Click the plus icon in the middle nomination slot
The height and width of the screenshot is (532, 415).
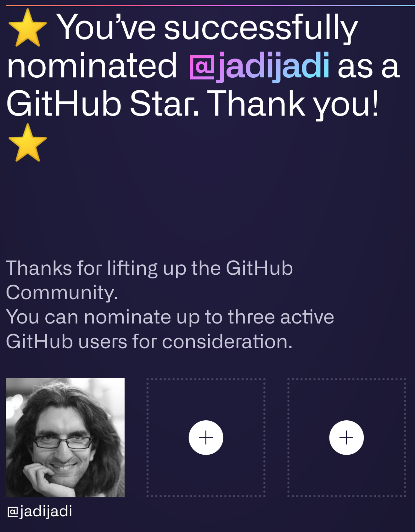206,437
